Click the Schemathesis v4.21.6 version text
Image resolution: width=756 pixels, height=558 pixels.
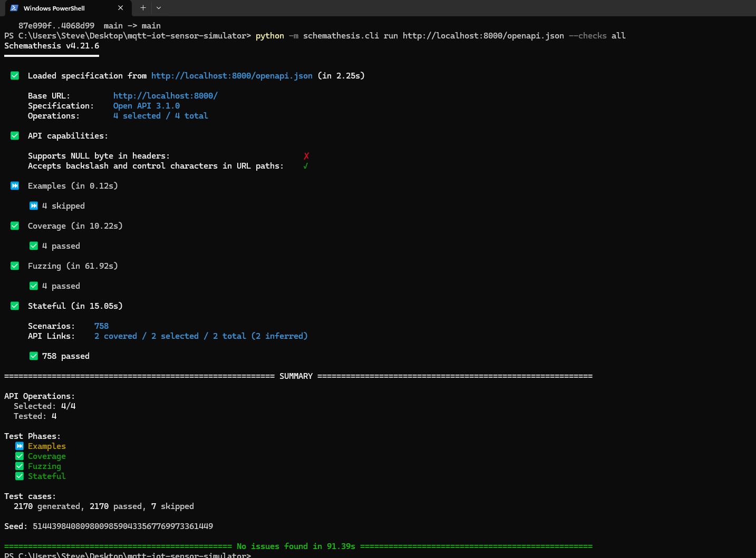point(52,46)
